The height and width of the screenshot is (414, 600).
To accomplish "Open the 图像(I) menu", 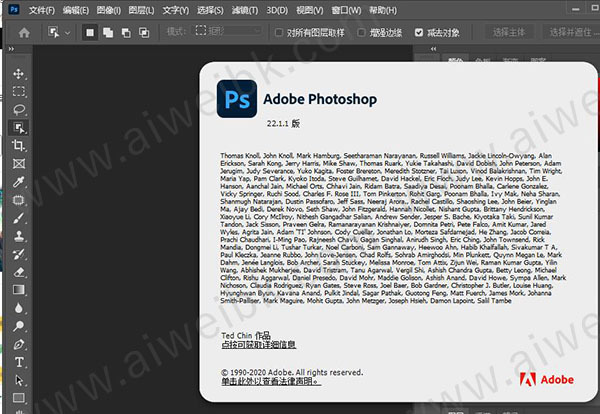I will pyautogui.click(x=109, y=10).
